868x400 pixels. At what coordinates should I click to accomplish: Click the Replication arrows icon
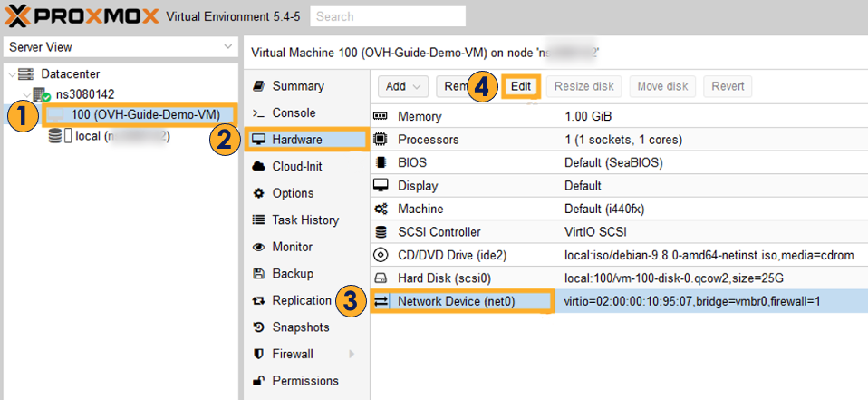coord(258,301)
